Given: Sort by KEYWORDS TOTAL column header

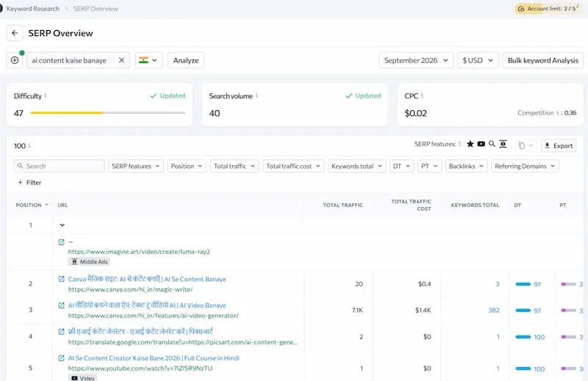Looking at the screenshot, I should point(475,205).
